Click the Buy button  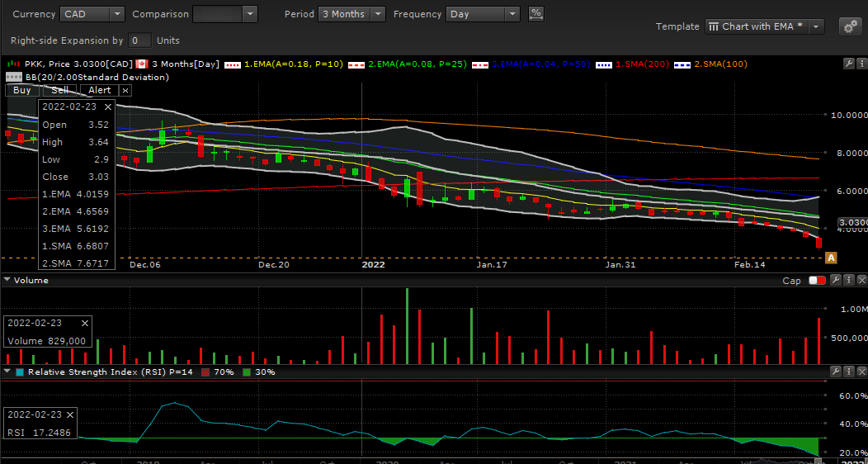(x=22, y=90)
